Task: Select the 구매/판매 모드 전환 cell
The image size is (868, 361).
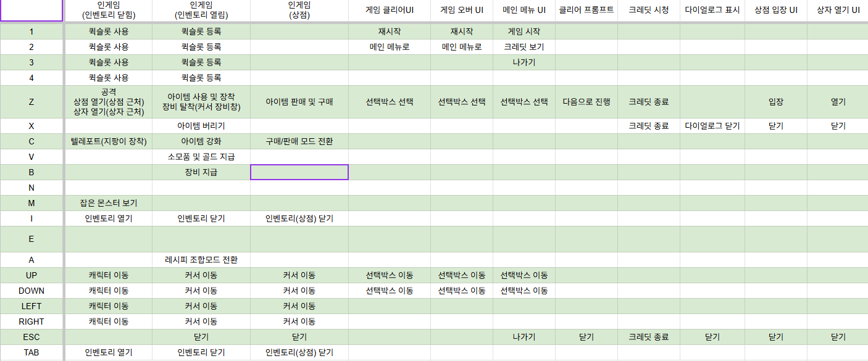Action: (x=299, y=141)
